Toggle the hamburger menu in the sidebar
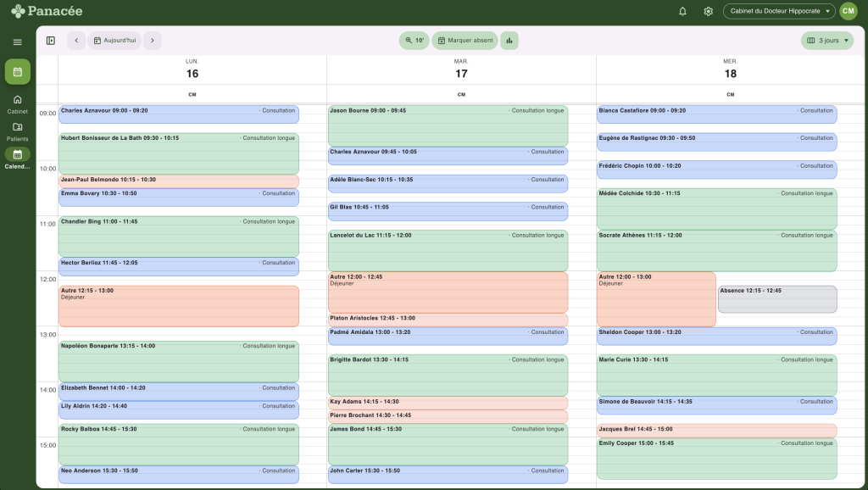This screenshot has height=490, width=868. pos(17,42)
